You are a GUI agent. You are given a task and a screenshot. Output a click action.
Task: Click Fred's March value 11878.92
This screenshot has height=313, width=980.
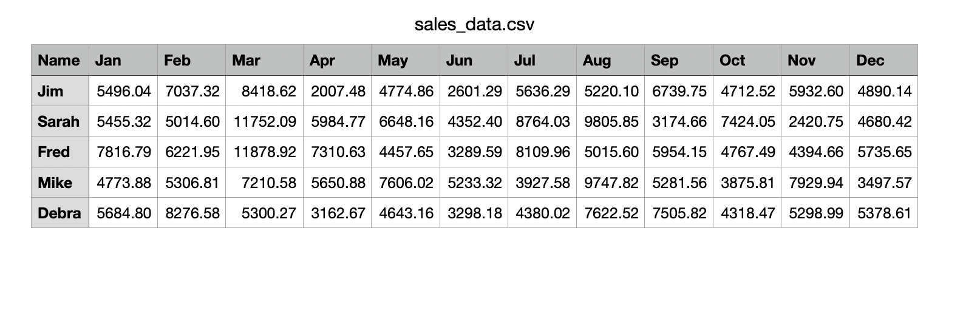pyautogui.click(x=264, y=152)
